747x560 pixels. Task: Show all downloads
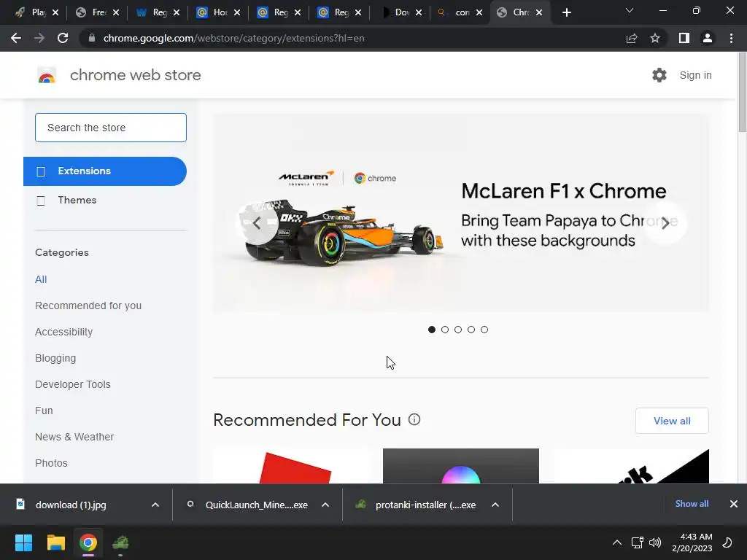pyautogui.click(x=692, y=504)
